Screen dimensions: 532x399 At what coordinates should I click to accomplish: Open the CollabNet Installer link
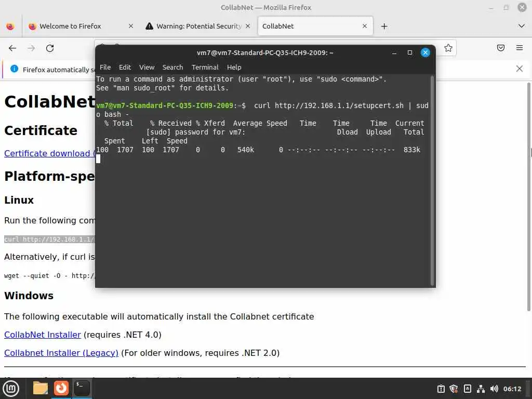point(43,335)
